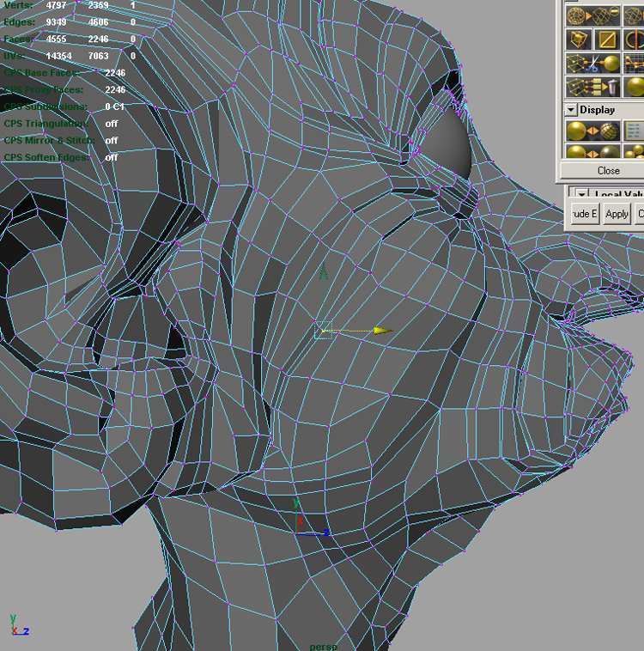The width and height of the screenshot is (644, 651).
Task: Select the ring icon with orange vertical line
Action: [x=635, y=40]
